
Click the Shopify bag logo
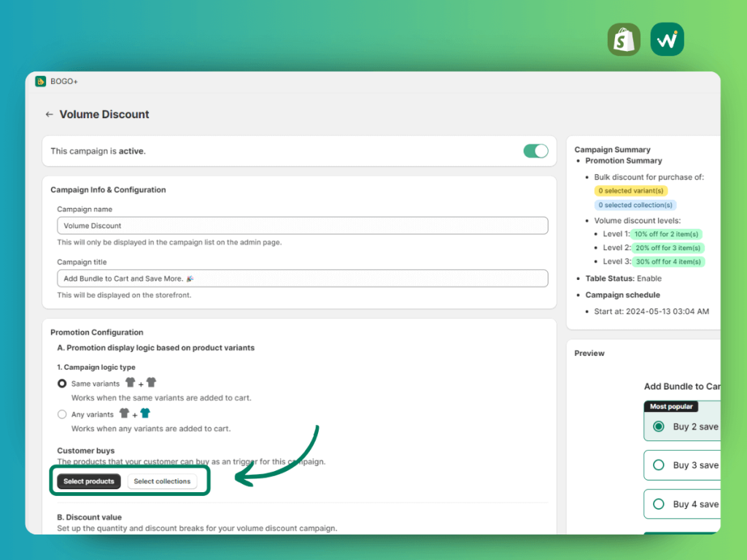624,39
